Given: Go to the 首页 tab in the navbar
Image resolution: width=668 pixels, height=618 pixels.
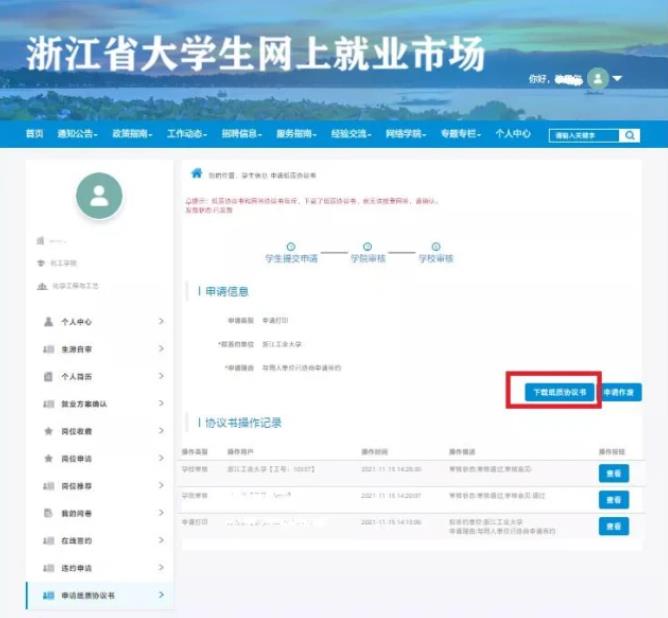Looking at the screenshot, I should (x=35, y=134).
